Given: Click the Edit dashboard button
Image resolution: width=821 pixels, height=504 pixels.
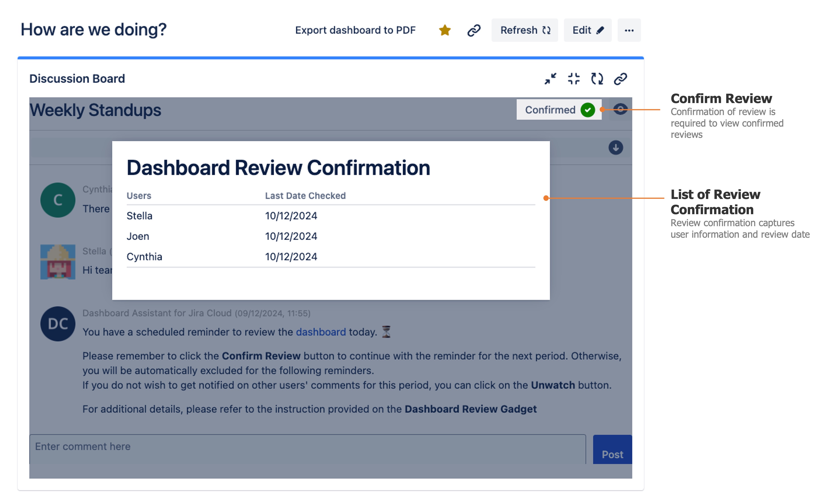Looking at the screenshot, I should pyautogui.click(x=588, y=30).
